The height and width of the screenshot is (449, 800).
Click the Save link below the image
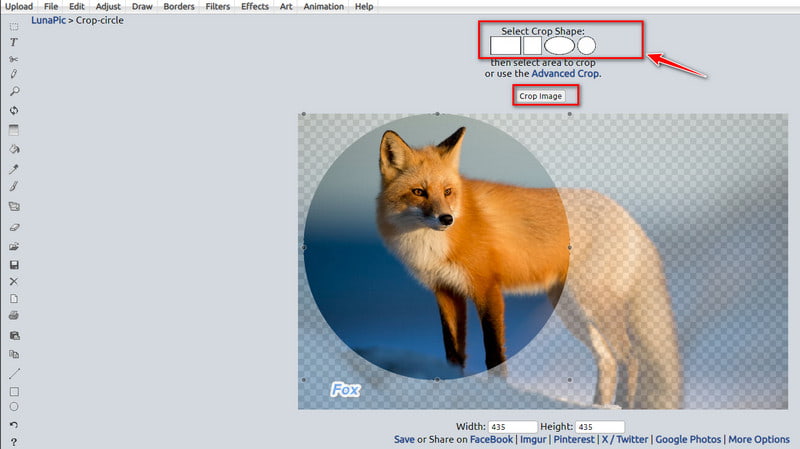(x=404, y=439)
